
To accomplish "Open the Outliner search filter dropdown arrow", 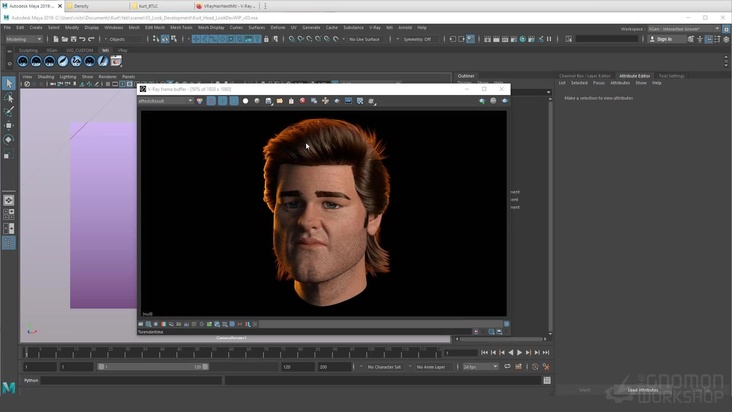I will (549, 92).
